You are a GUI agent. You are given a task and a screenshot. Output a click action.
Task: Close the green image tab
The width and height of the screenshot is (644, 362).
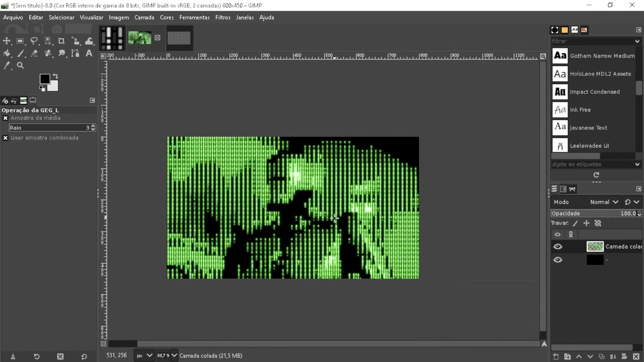(157, 38)
